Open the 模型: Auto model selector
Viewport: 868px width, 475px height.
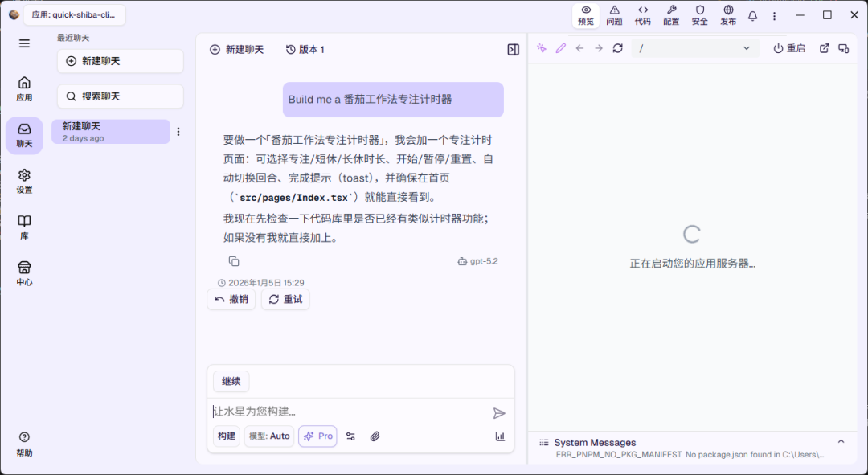pyautogui.click(x=268, y=436)
